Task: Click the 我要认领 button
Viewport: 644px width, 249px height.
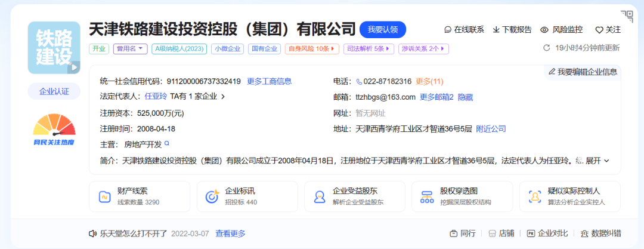Action: (382, 30)
